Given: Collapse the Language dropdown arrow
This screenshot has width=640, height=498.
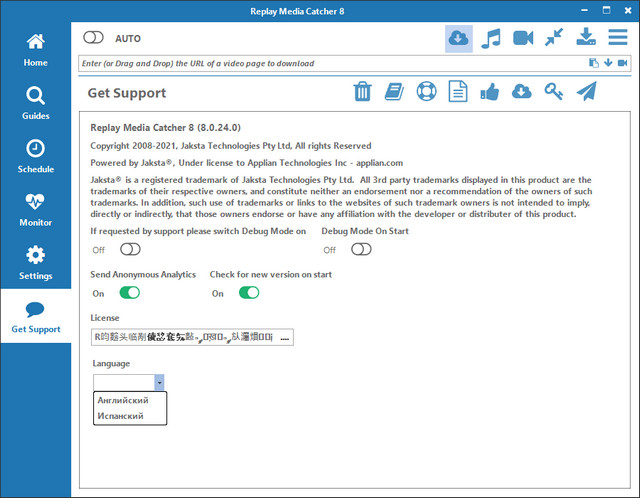Looking at the screenshot, I should tap(159, 381).
